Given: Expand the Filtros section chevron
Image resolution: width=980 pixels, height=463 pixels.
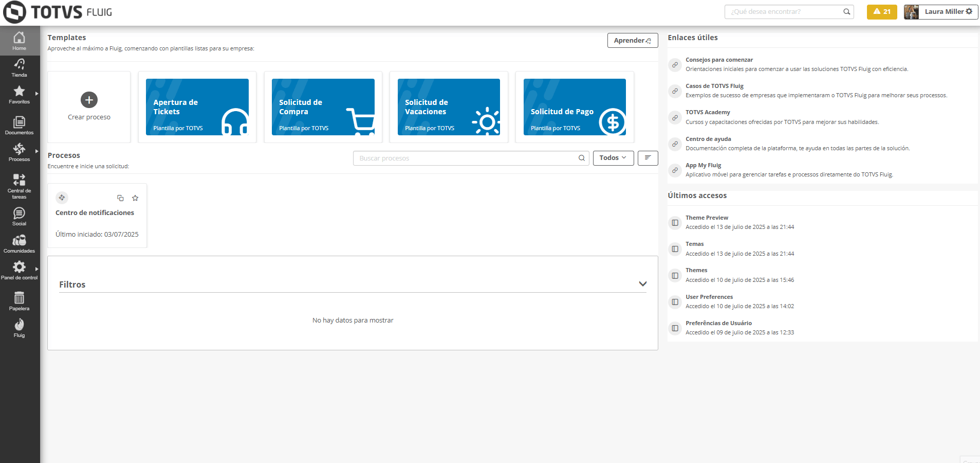Looking at the screenshot, I should point(642,284).
